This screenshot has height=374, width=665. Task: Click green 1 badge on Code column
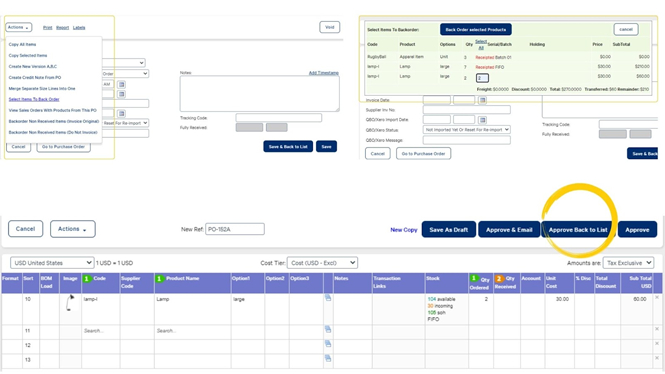tap(87, 279)
